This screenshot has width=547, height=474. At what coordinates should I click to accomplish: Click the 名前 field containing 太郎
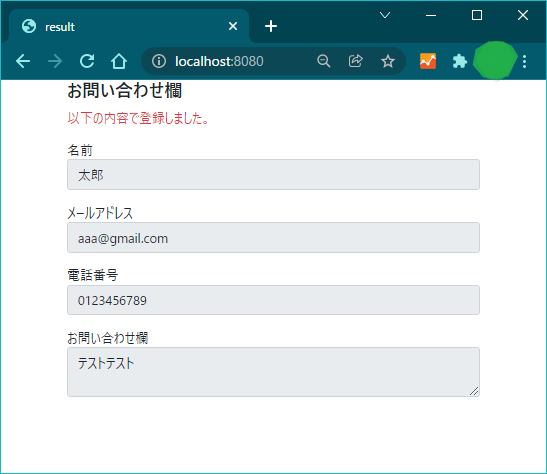[x=274, y=175]
